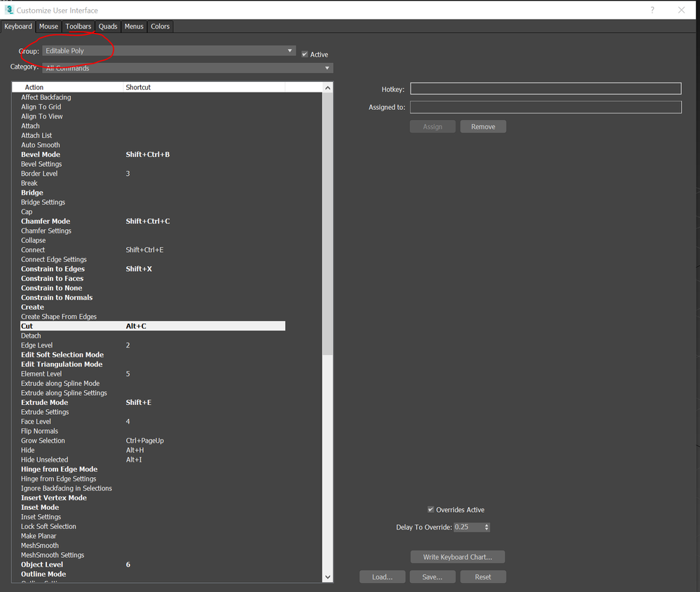Open the Quads tab
The image size is (700, 592).
tap(108, 27)
